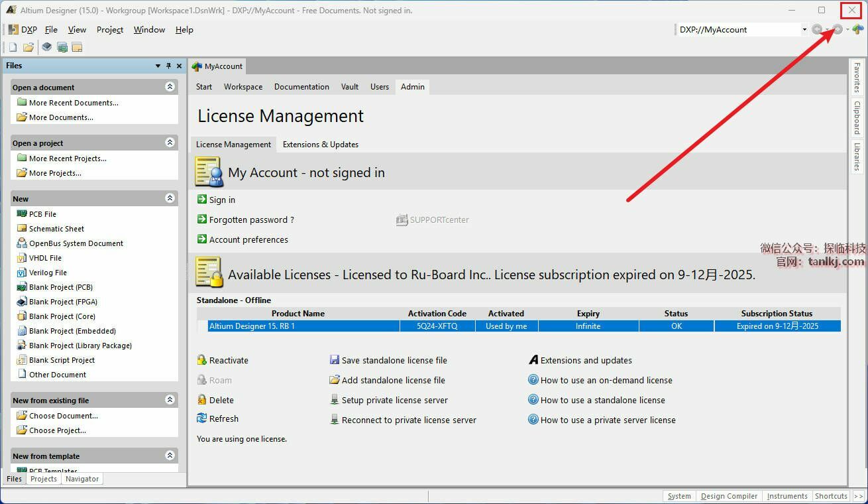
Task: Close the Files panel
Action: point(179,66)
